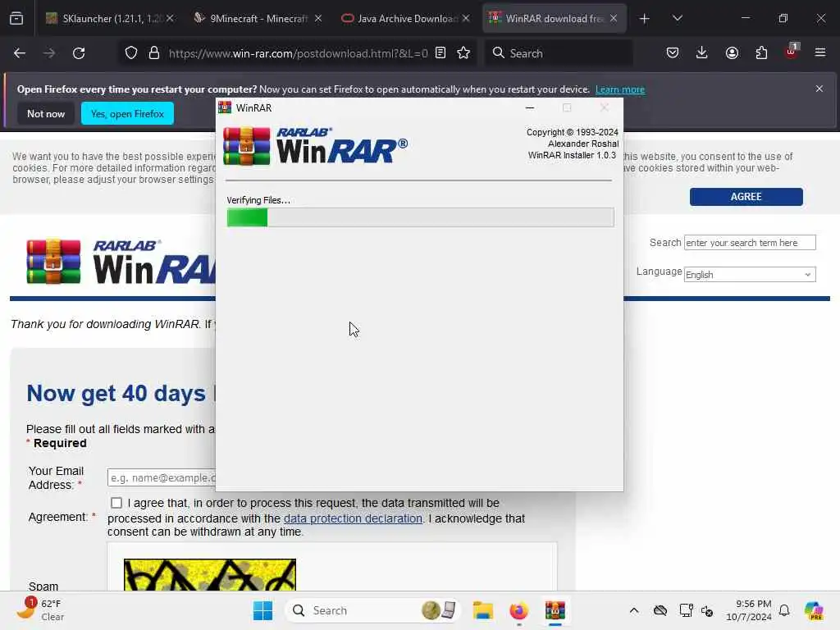Open File Explorer from taskbar

click(x=482, y=610)
